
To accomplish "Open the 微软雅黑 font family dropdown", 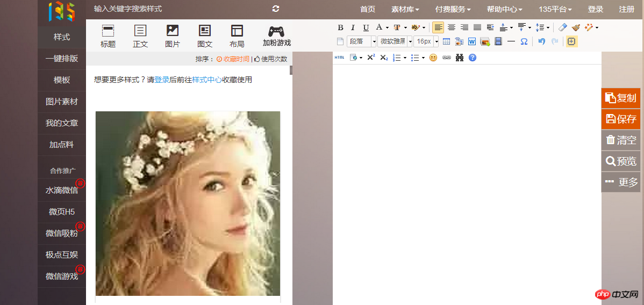I will click(410, 41).
